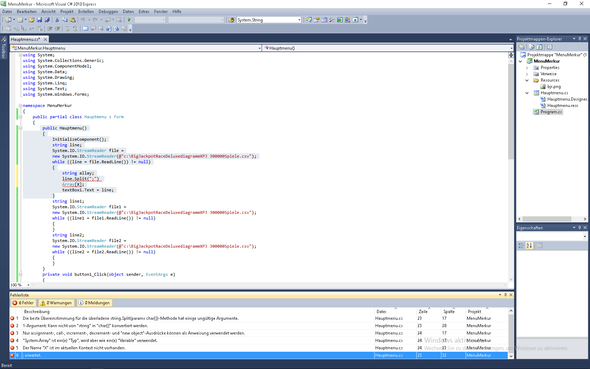
Task: Collapse the Hauptmenu class outline
Action: 20,117
